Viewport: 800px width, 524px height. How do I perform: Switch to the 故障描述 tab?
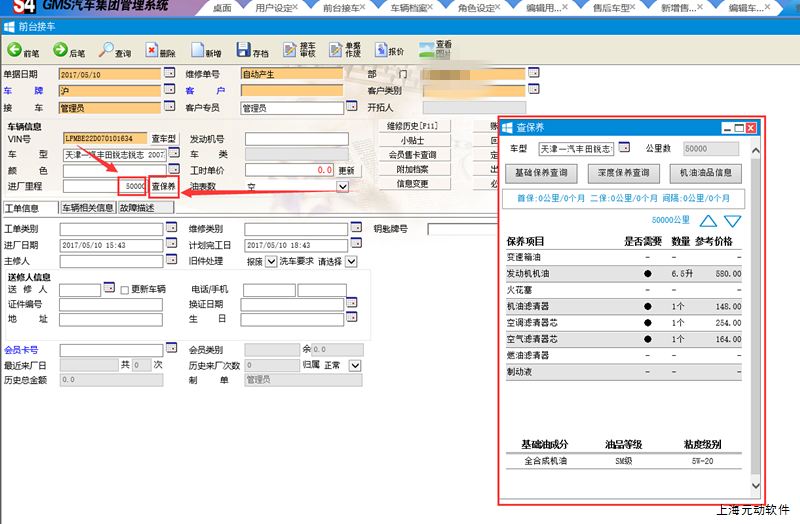coord(144,208)
